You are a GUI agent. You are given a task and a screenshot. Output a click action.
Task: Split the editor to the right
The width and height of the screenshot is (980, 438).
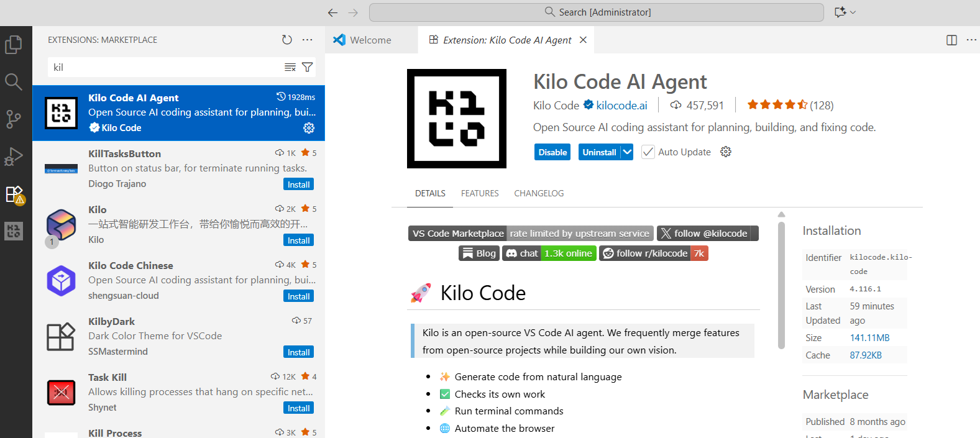951,40
